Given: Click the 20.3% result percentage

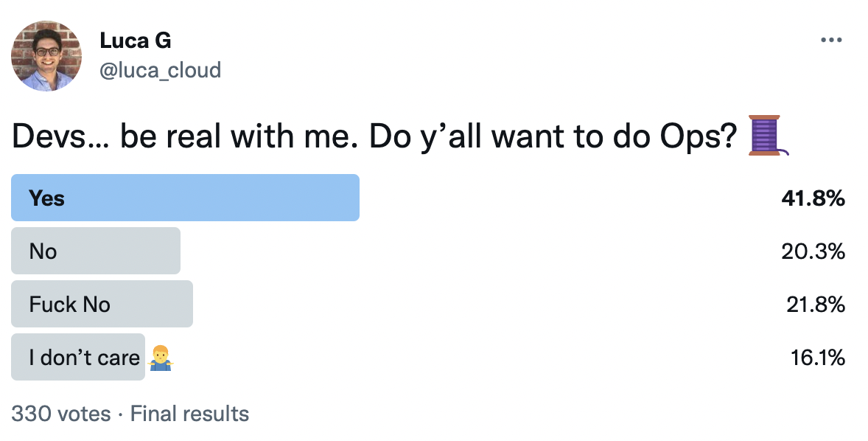Looking at the screenshot, I should [x=813, y=251].
